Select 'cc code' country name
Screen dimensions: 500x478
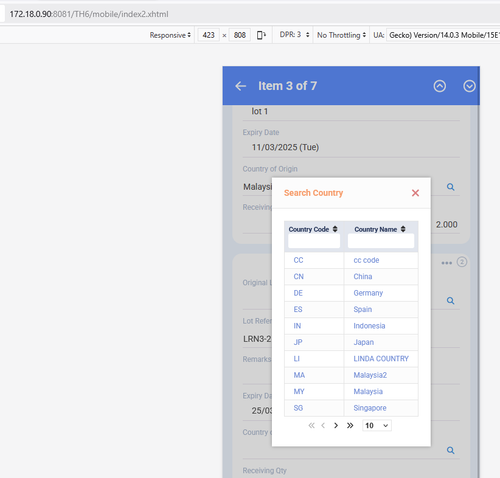tap(366, 260)
